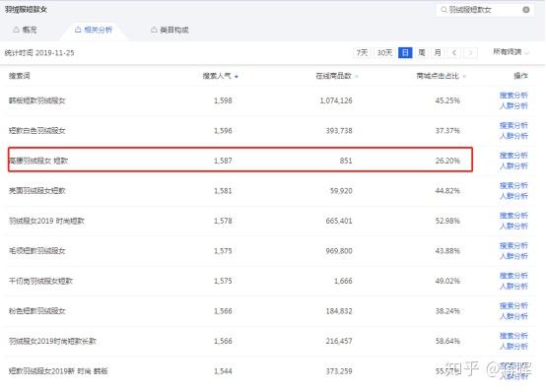The width and height of the screenshot is (546, 392).
Task: Open 人群分析 for the 1,587 row
Action: click(513, 165)
